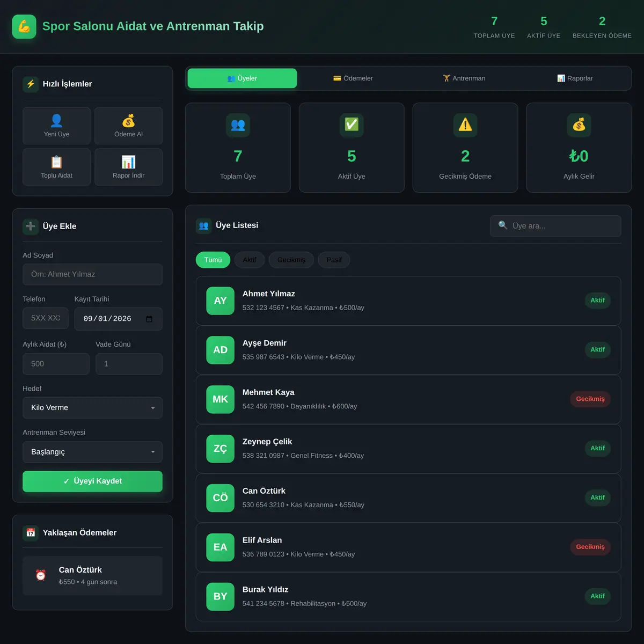Click the lightning icon beside Hızlı İşlemler
Screen dimensions: 644x644
coord(31,84)
